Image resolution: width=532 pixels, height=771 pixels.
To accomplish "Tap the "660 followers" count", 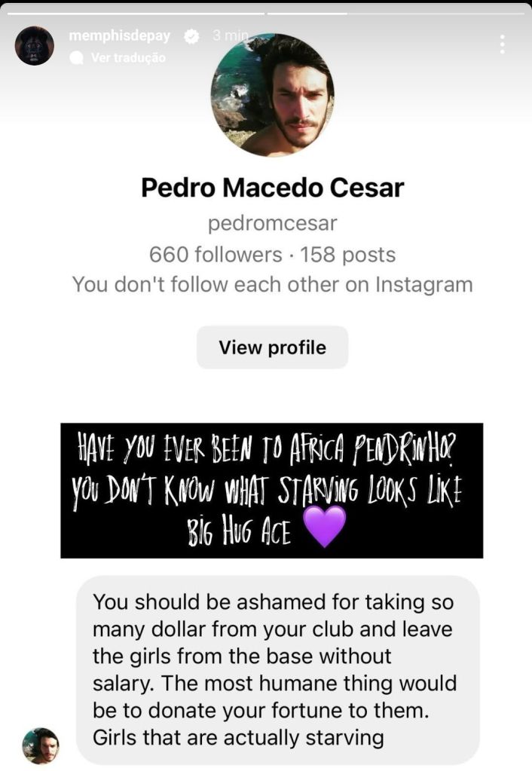I will (216, 254).
